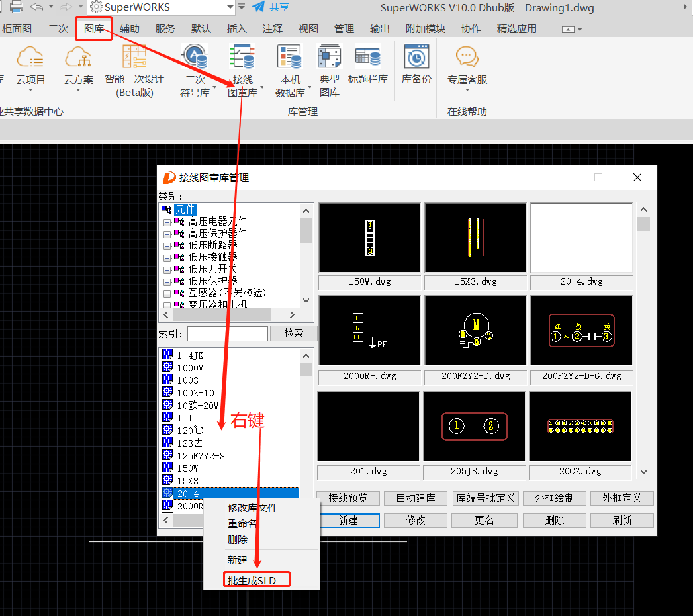Select 125FZY2-S in the item list
Image resolution: width=693 pixels, height=616 pixels.
pyautogui.click(x=201, y=456)
